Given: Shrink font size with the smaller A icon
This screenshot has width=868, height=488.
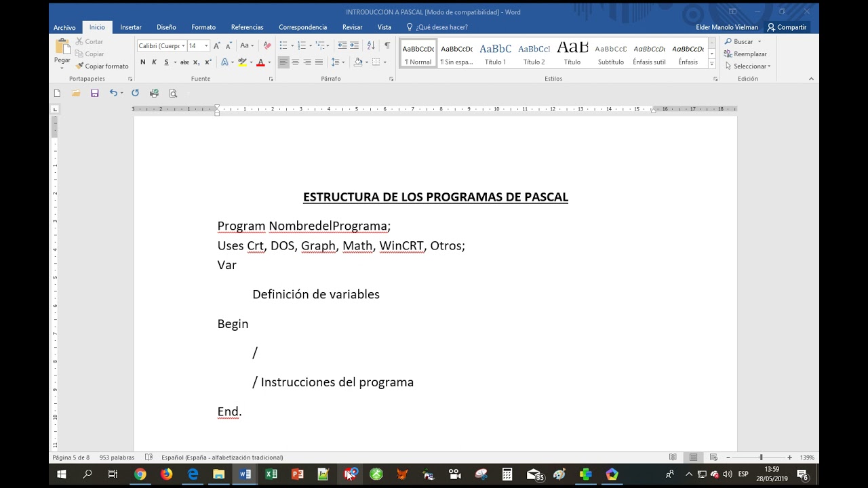Looking at the screenshot, I should point(228,45).
